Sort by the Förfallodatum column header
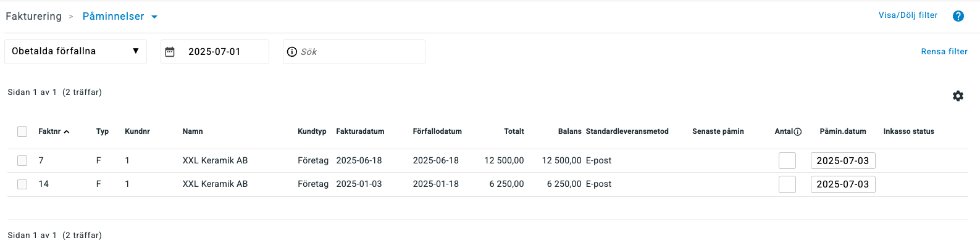The image size is (980, 251). click(x=437, y=131)
